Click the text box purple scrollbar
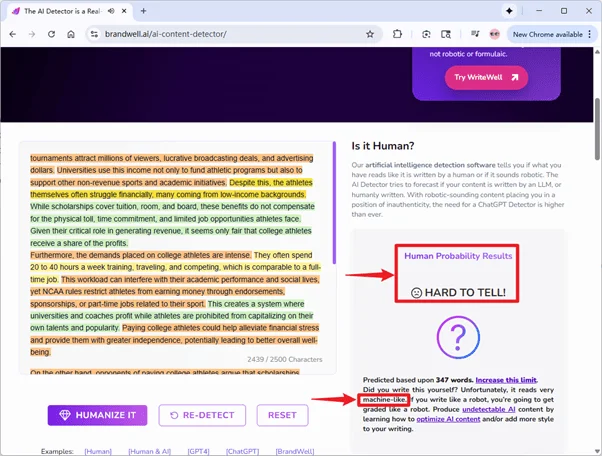This screenshot has height=456, width=602. [334, 203]
